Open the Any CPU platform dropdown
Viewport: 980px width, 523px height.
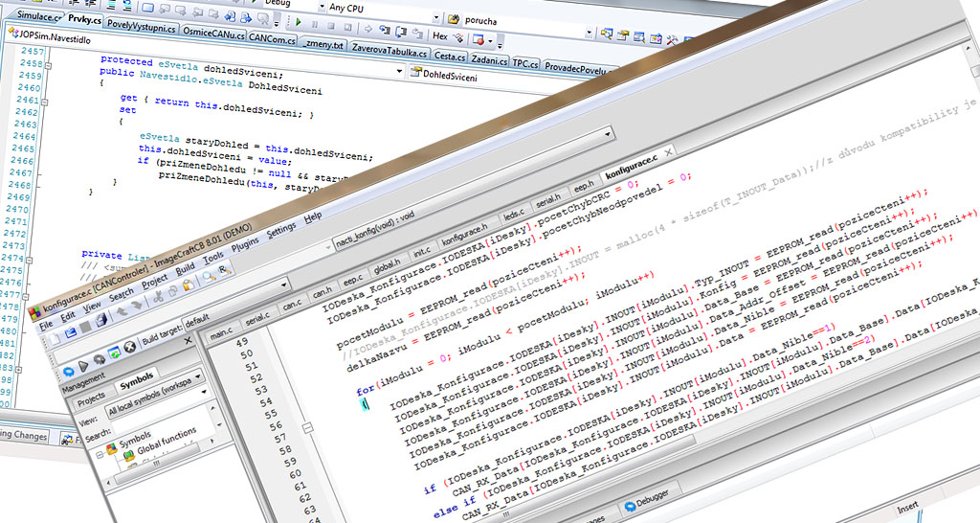[435, 17]
